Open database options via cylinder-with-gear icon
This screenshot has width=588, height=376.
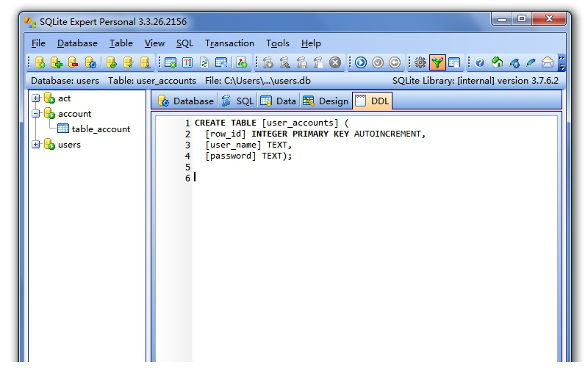90,62
